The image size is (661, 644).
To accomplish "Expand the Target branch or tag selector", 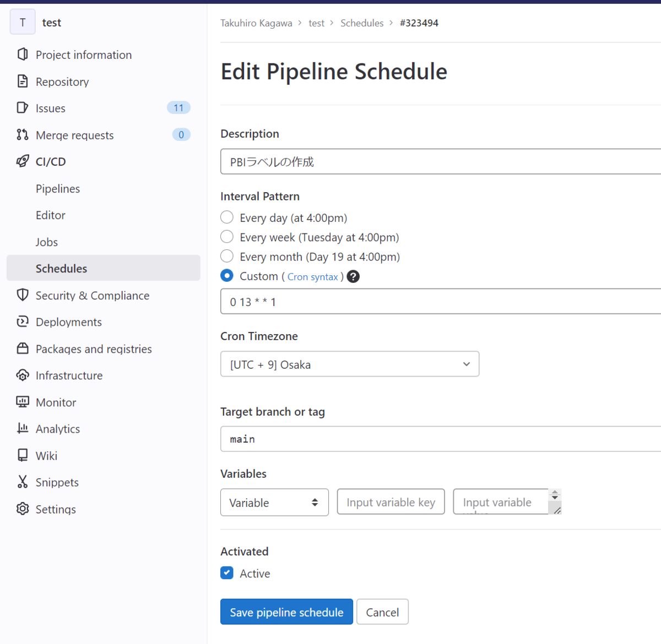I will coord(441,439).
